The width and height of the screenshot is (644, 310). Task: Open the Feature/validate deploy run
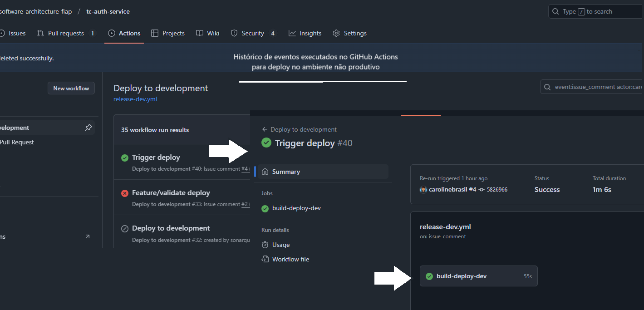(171, 193)
